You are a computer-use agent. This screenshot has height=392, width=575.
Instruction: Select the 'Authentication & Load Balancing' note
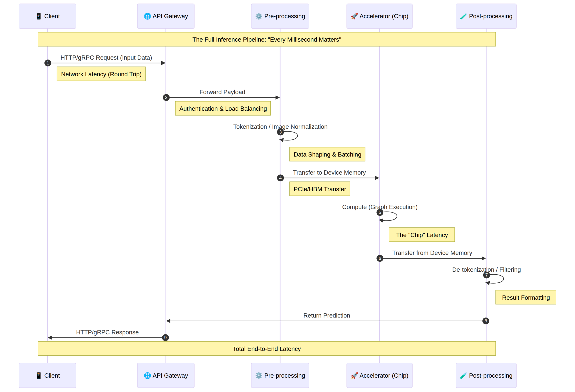click(223, 108)
